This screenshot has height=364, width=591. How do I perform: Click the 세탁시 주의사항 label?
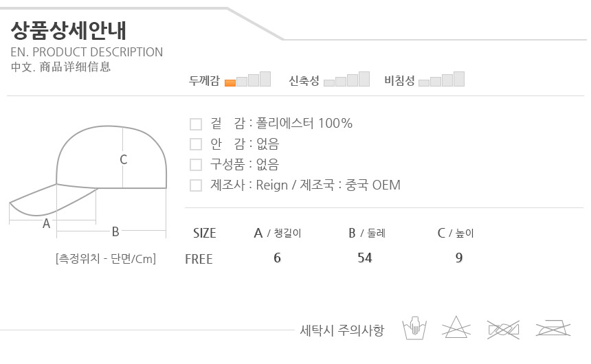[342, 330]
